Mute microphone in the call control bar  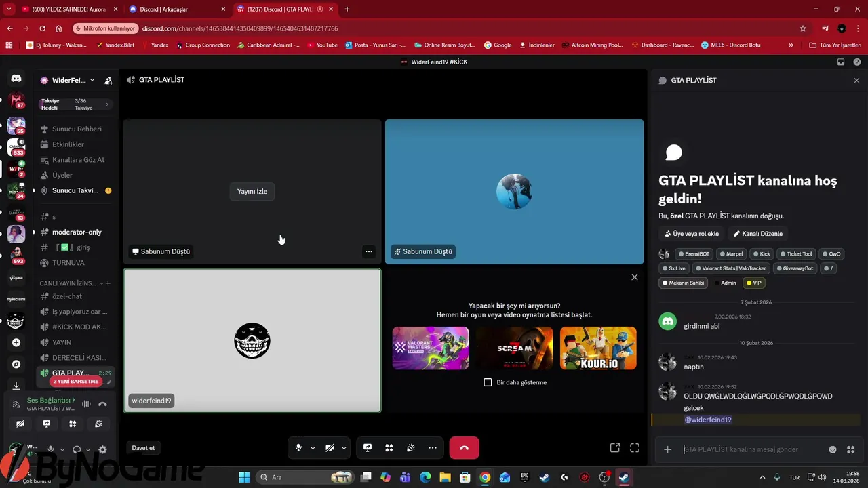pyautogui.click(x=298, y=448)
